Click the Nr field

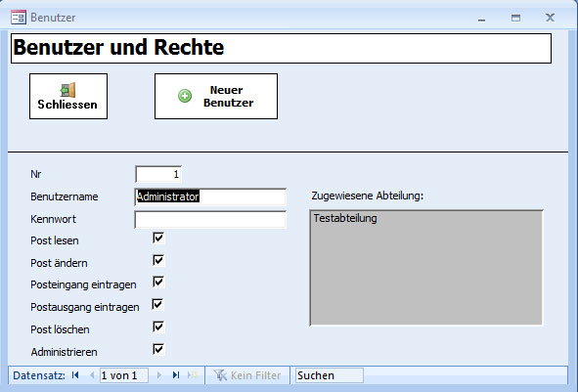(158, 174)
